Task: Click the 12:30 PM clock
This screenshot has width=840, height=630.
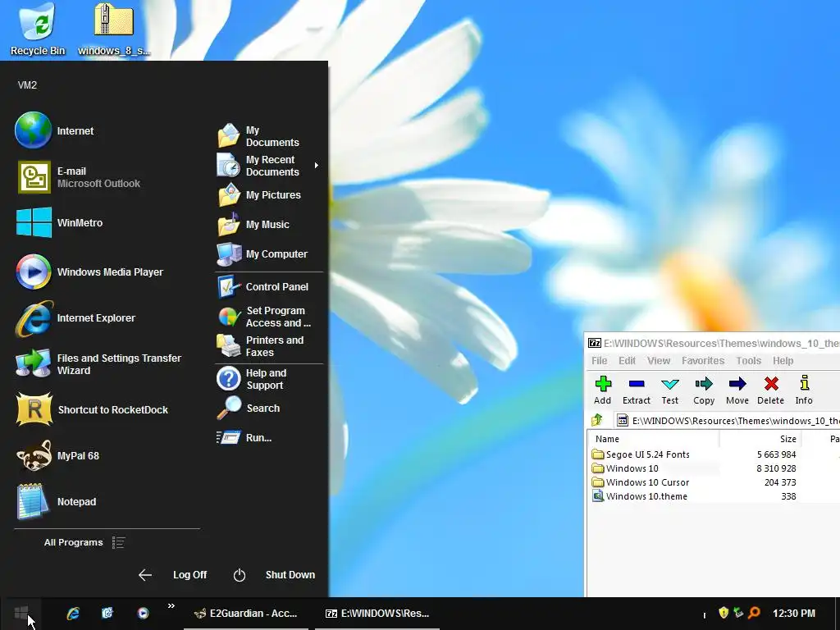Action: tap(794, 614)
